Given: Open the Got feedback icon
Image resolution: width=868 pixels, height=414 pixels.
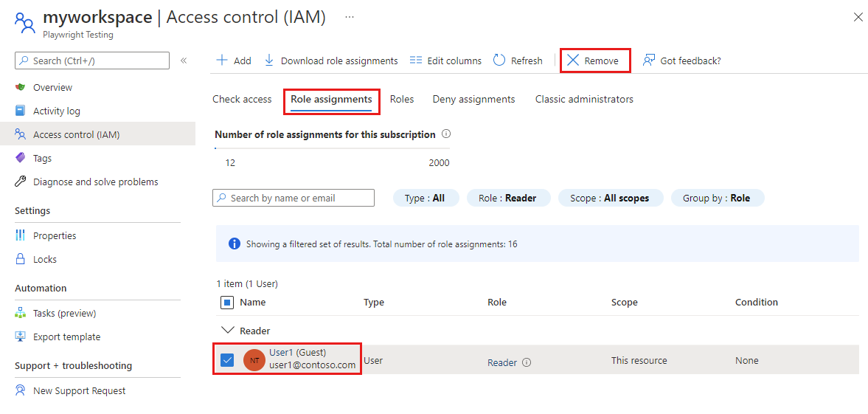Looking at the screenshot, I should click(649, 61).
